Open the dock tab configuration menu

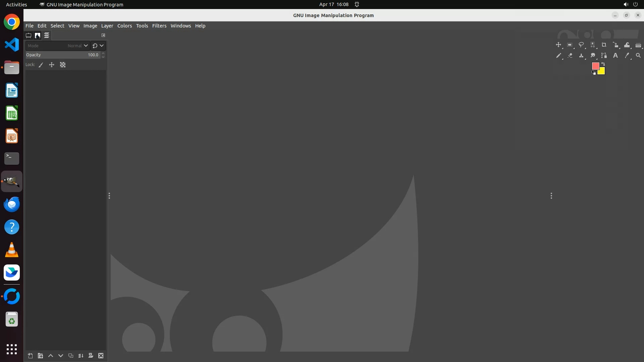103,35
